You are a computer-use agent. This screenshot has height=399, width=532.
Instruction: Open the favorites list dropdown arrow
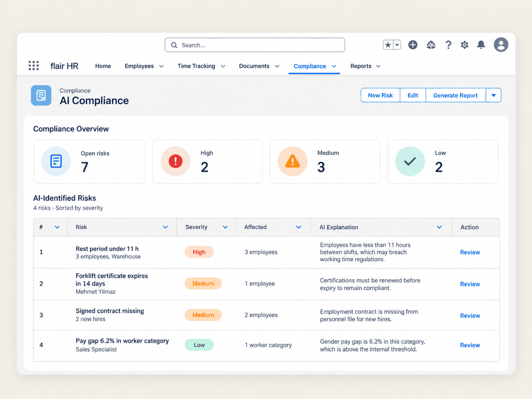[397, 45]
